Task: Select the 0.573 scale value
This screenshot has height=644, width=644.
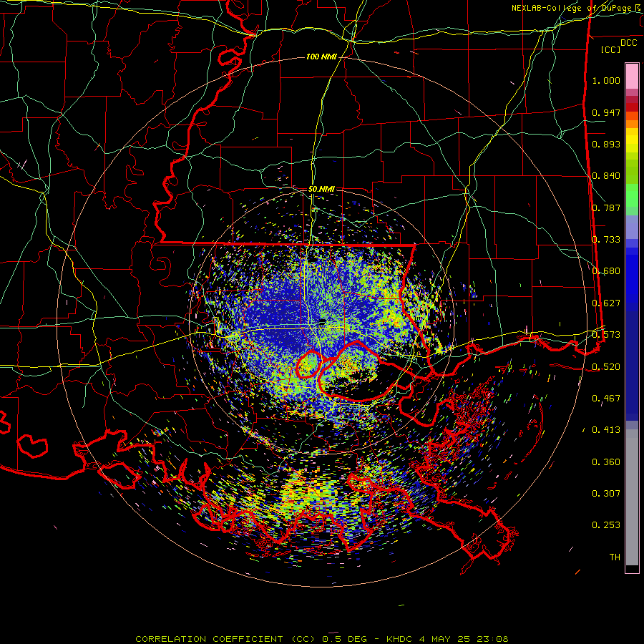Action: coord(606,335)
